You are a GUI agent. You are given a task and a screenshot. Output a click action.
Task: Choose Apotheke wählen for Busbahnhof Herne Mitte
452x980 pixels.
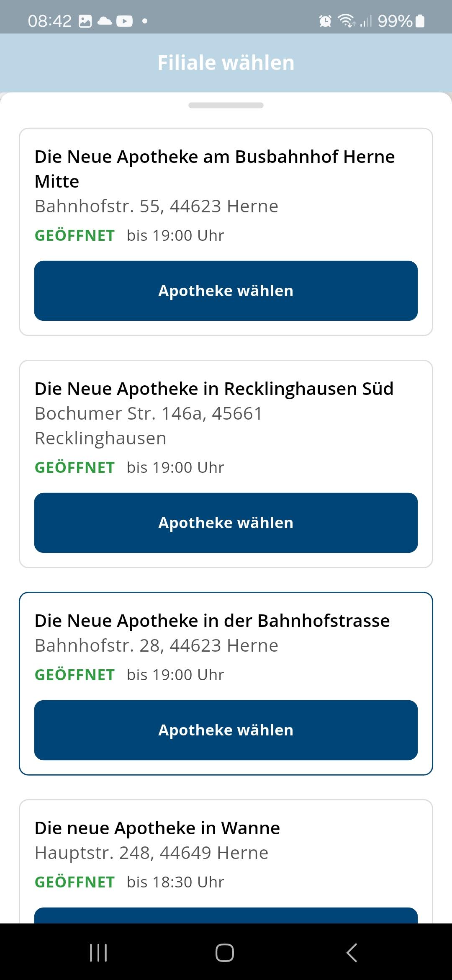click(x=226, y=291)
